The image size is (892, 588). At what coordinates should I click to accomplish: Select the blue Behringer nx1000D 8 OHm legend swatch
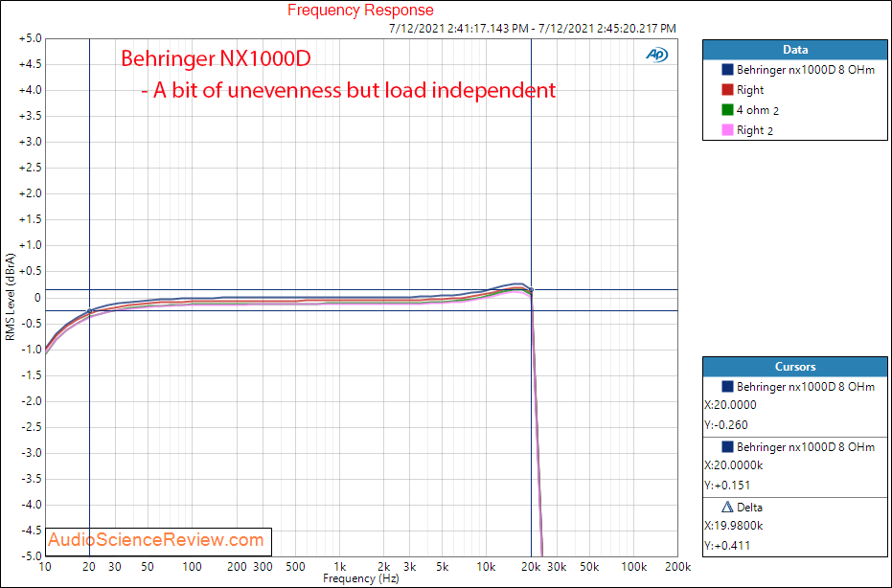point(727,69)
